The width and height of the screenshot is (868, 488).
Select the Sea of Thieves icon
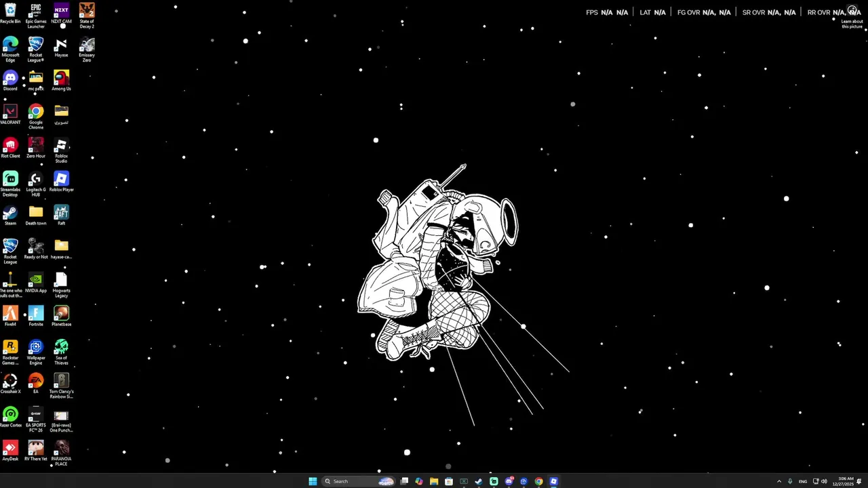(61, 352)
